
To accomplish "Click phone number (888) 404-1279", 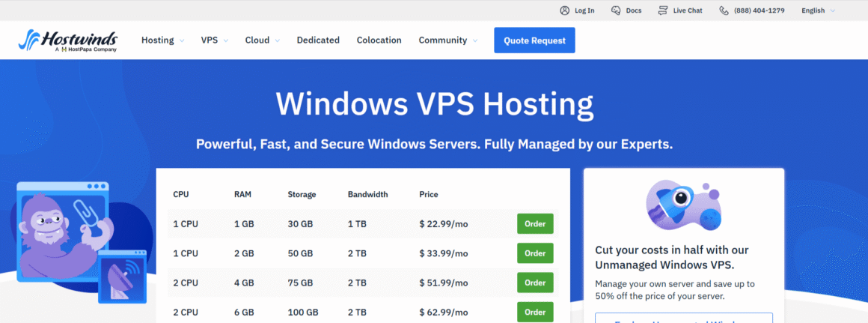I will coord(759,10).
